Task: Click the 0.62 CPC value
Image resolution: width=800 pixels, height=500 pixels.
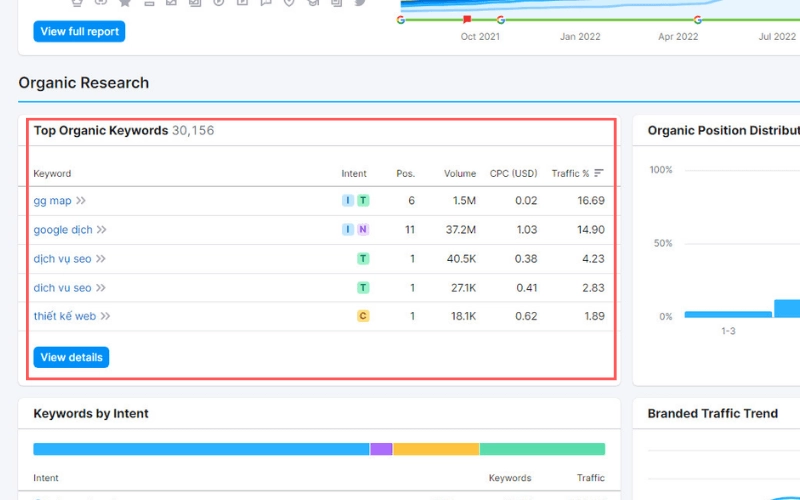Action: (x=526, y=316)
